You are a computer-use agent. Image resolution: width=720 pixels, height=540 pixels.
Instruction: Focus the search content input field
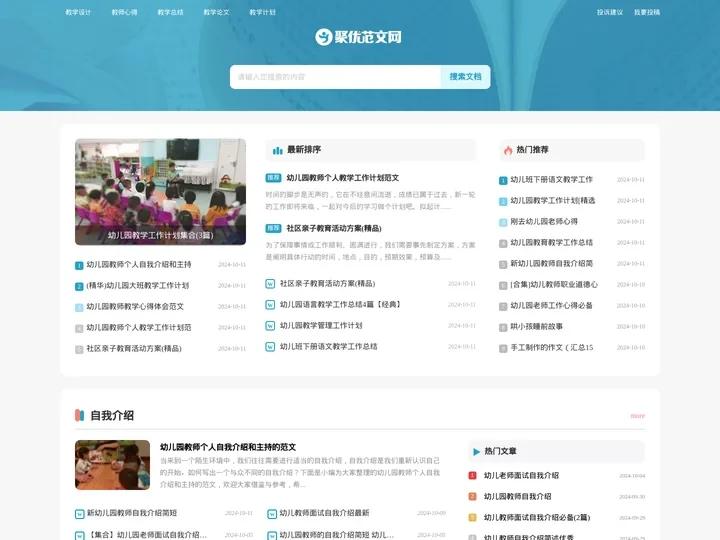pyautogui.click(x=335, y=77)
